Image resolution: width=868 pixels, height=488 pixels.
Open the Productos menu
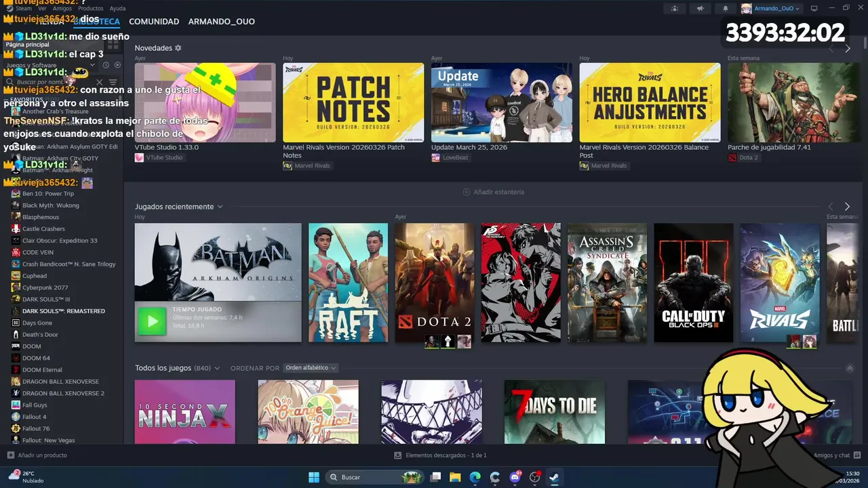click(x=91, y=8)
